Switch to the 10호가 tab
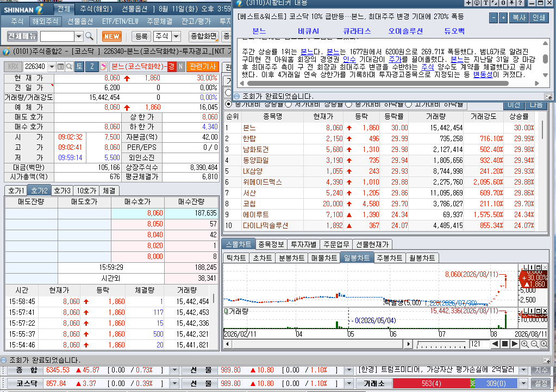556x392 pixels. [86, 191]
